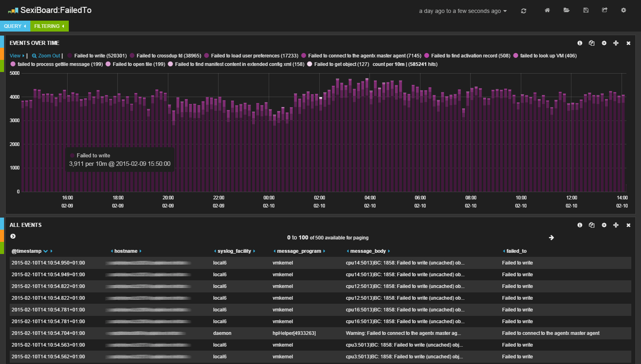Image resolution: width=641 pixels, height=364 pixels.
Task: Collapse the FILTERING section
Action: pos(49,26)
